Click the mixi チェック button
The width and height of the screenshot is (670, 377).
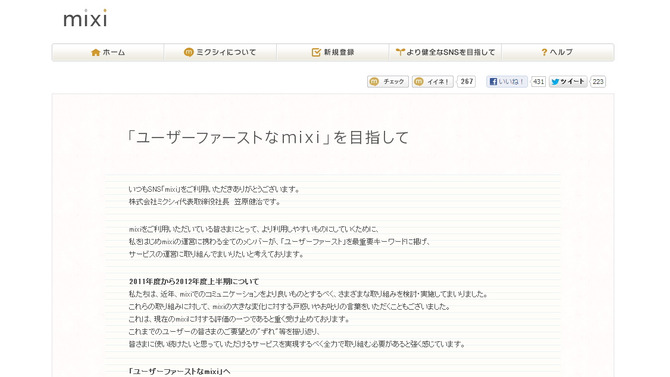click(388, 82)
